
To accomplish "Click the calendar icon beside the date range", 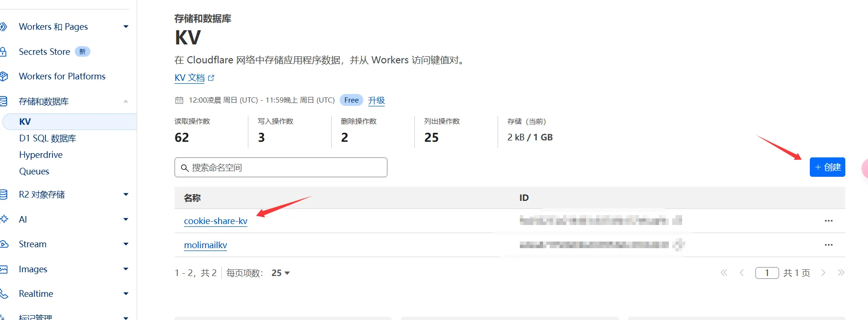I will (x=179, y=100).
